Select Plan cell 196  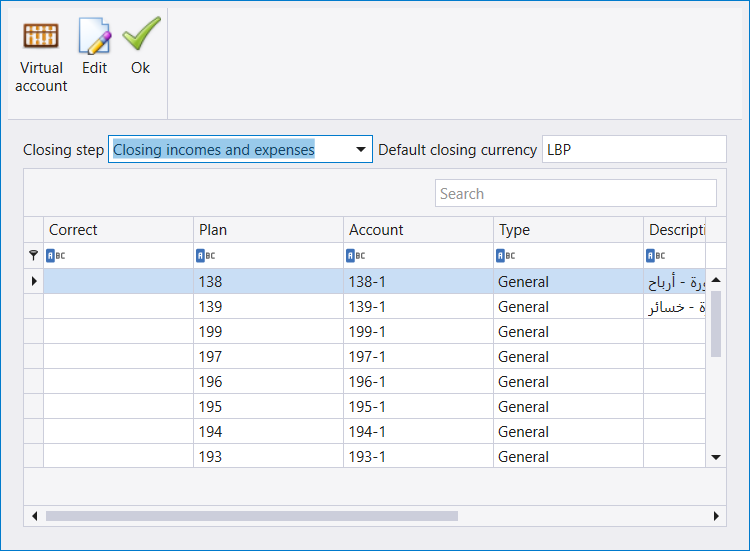click(268, 381)
